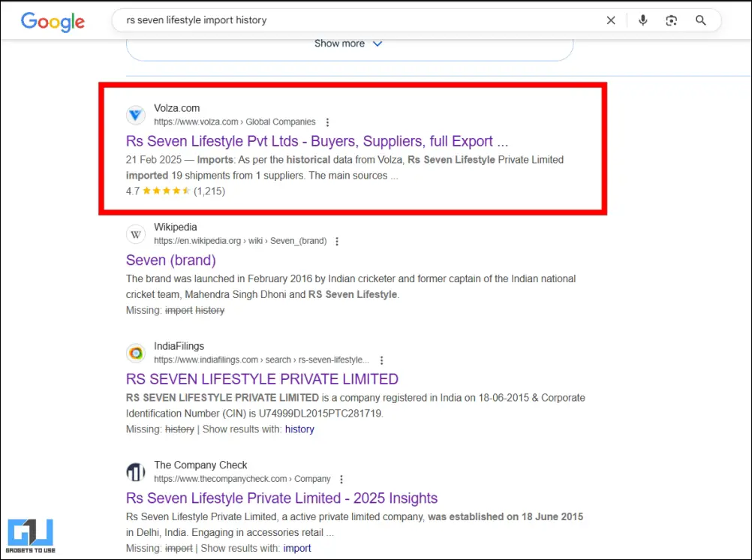
Task: Open Rs Seven Lifestyle 2025 Insights link
Action: 281,498
